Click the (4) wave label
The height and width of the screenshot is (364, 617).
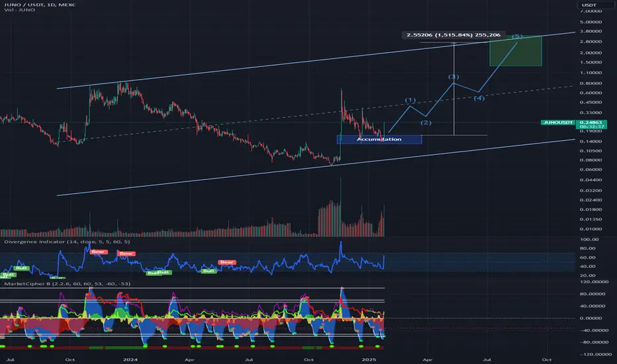click(479, 98)
